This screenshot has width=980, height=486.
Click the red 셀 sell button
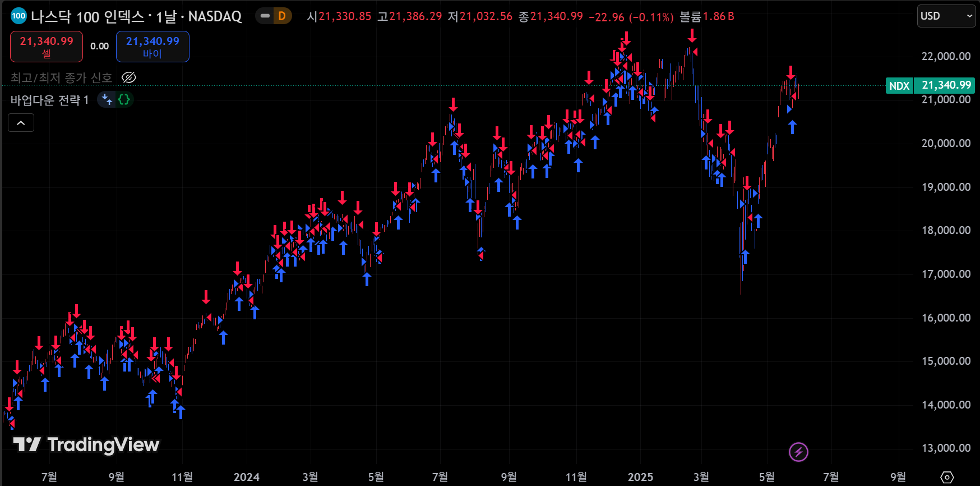[x=47, y=47]
